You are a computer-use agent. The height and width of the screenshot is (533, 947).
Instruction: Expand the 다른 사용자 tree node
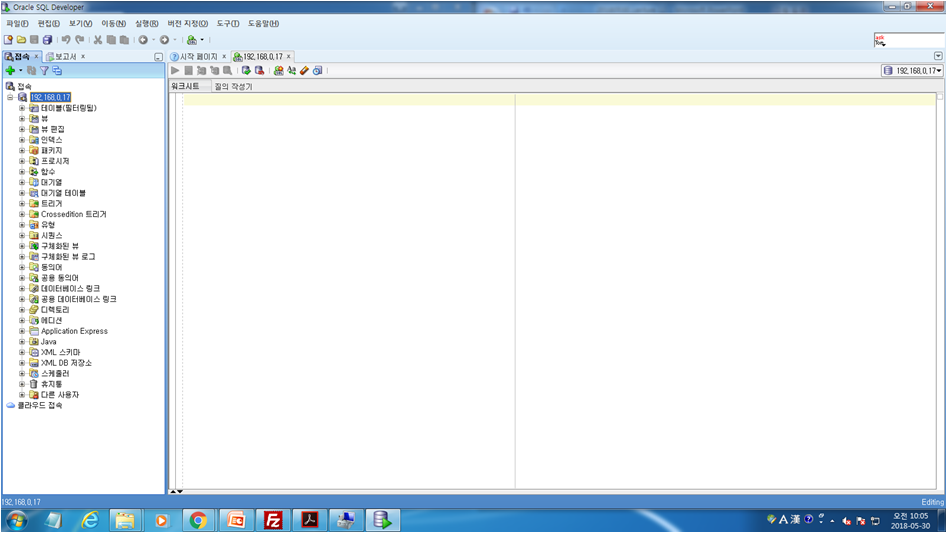[x=22, y=395]
